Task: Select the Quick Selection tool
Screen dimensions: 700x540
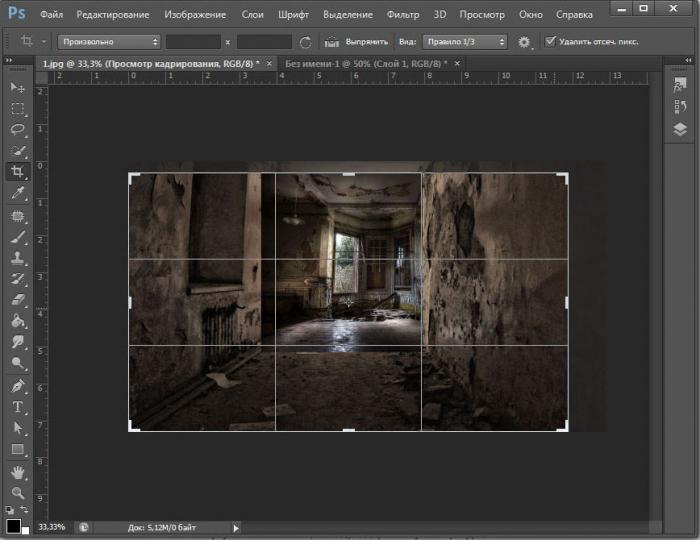Action: coord(17,151)
